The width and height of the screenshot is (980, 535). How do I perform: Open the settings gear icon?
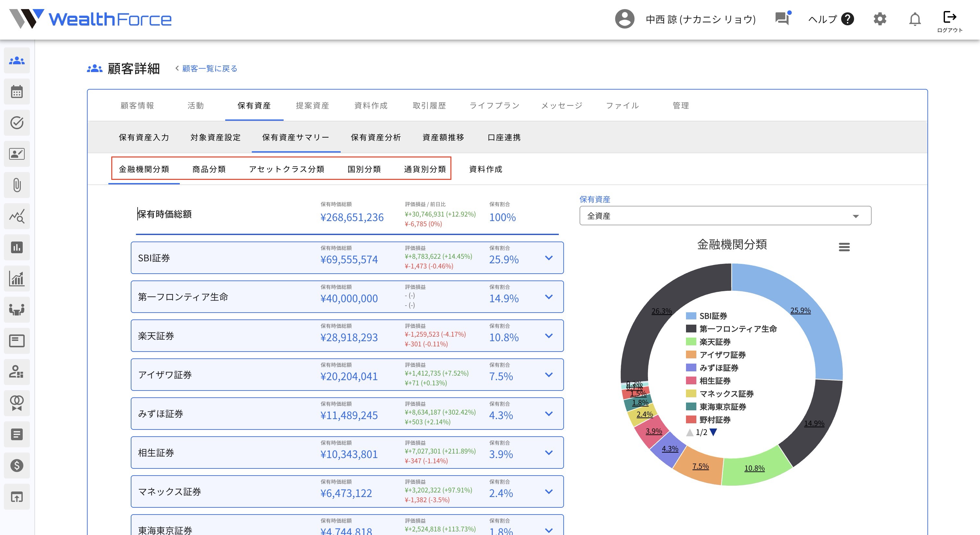(879, 19)
